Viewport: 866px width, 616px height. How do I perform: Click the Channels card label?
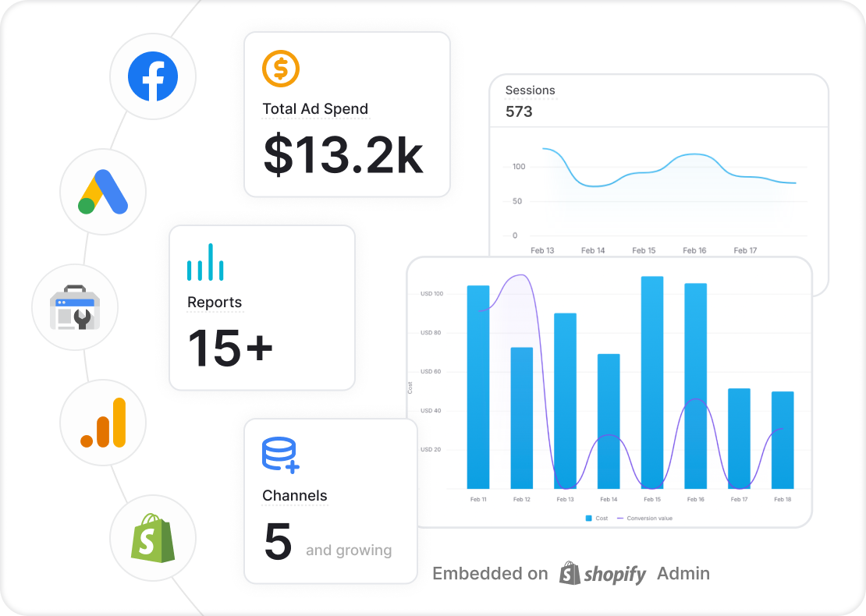294,495
